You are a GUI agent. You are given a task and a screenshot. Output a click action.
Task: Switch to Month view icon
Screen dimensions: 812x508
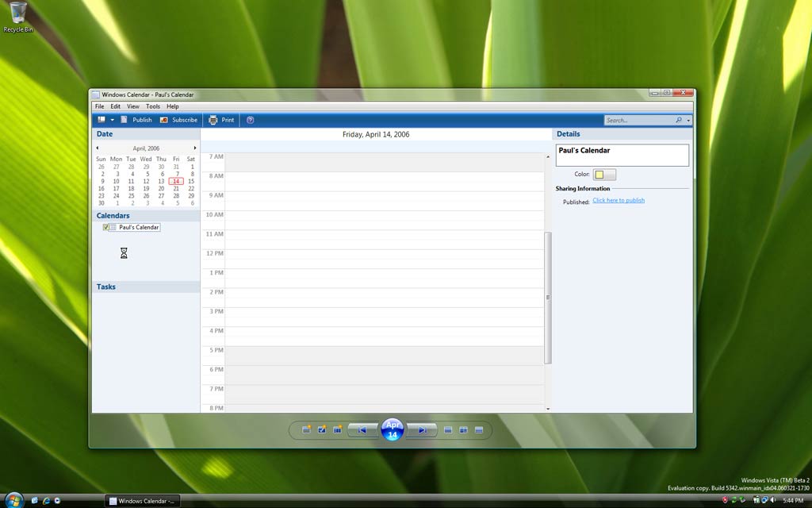(x=479, y=430)
